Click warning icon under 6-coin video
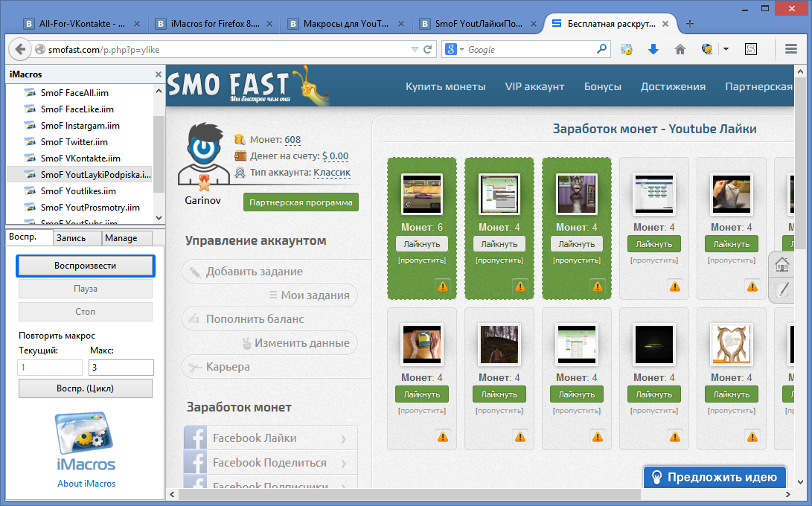812x506 pixels. tap(443, 286)
